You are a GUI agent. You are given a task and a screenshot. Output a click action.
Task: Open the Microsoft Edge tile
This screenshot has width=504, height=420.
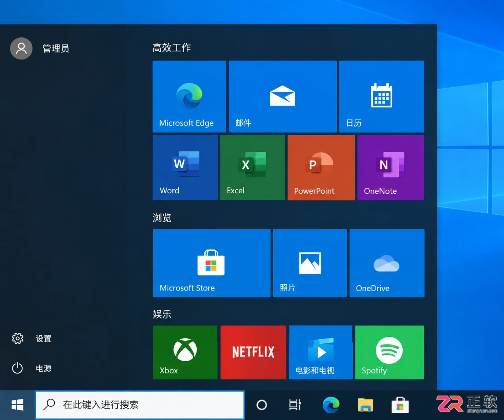(x=189, y=96)
